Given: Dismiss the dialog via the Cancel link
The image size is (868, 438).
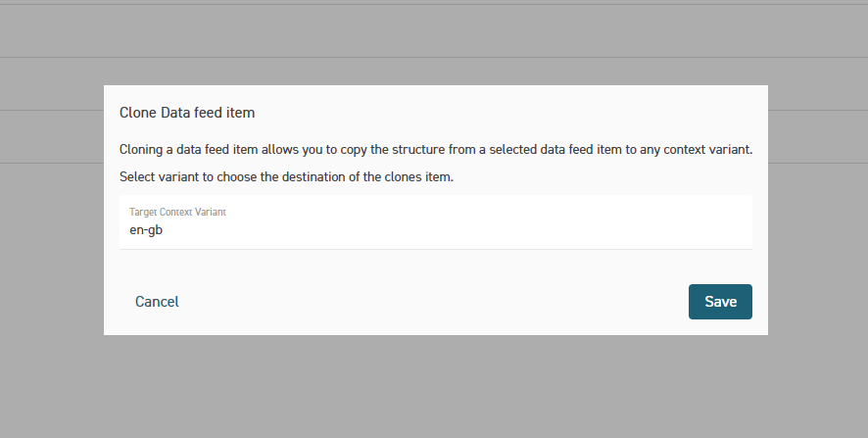Looking at the screenshot, I should tap(157, 302).
